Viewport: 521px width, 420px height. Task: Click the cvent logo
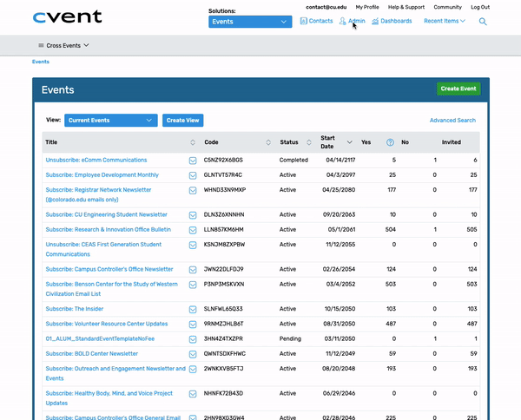(67, 16)
